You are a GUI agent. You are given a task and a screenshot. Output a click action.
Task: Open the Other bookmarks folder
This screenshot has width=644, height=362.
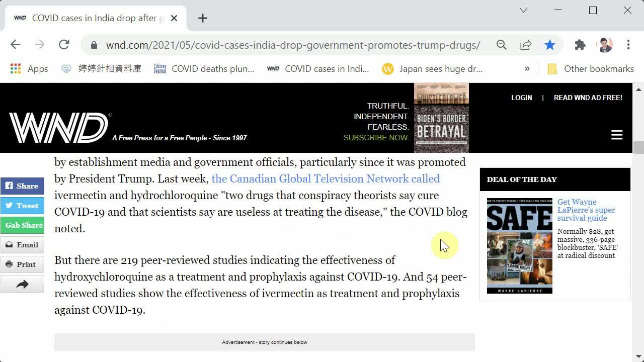[x=591, y=69]
